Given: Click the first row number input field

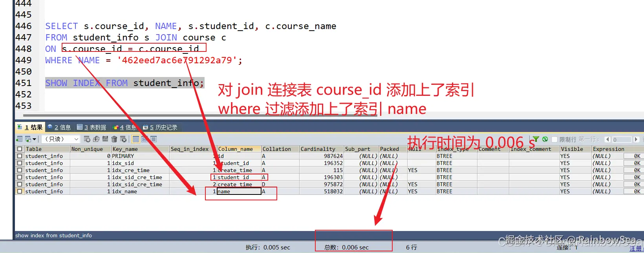Looking at the screenshot, I should pyautogui.click(x=622, y=139).
